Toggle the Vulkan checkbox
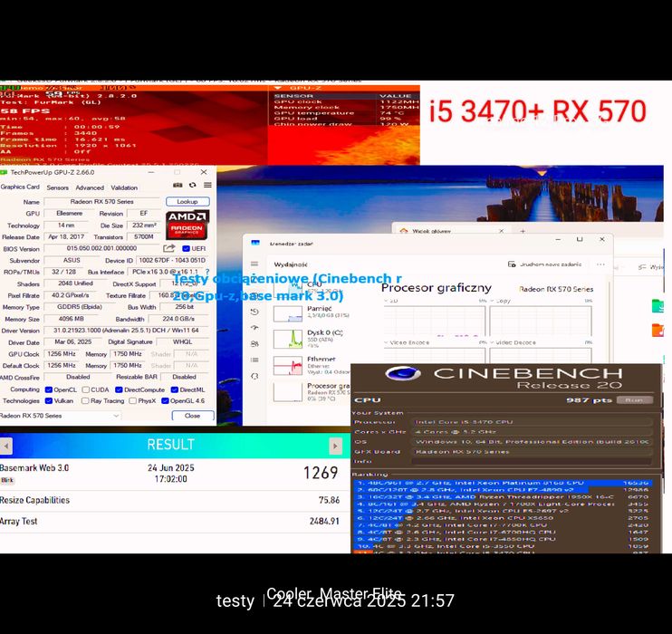The width and height of the screenshot is (672, 634). coord(49,401)
